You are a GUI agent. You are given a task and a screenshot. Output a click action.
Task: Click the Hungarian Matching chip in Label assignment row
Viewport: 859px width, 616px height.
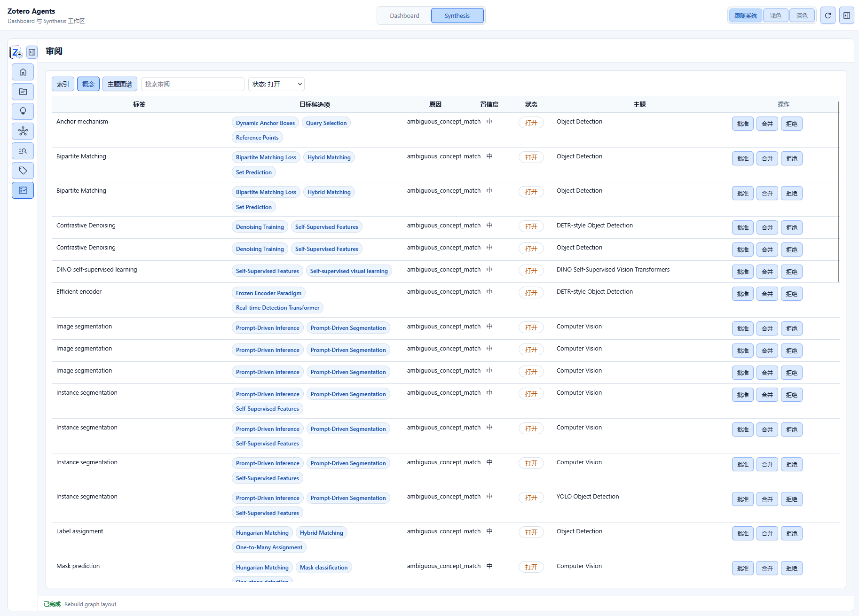(262, 533)
